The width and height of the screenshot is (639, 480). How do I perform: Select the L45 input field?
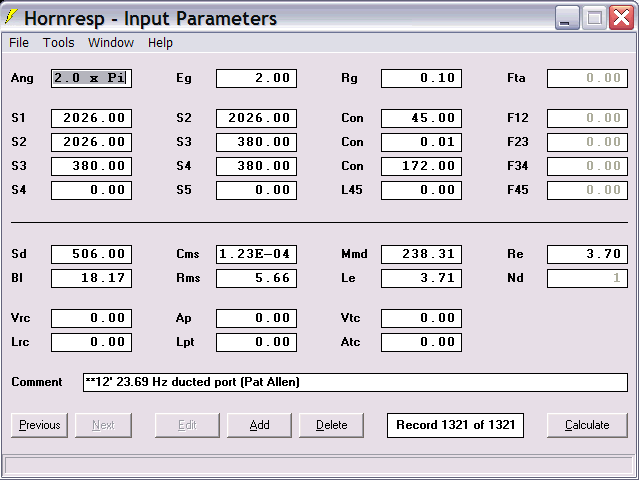click(421, 190)
